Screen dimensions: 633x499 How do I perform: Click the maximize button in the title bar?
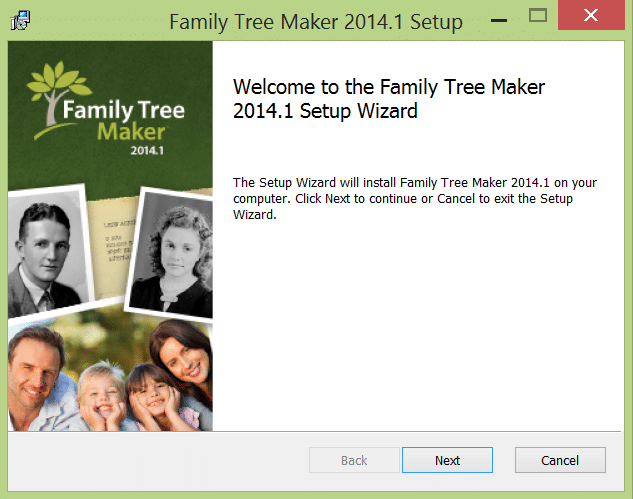[538, 16]
